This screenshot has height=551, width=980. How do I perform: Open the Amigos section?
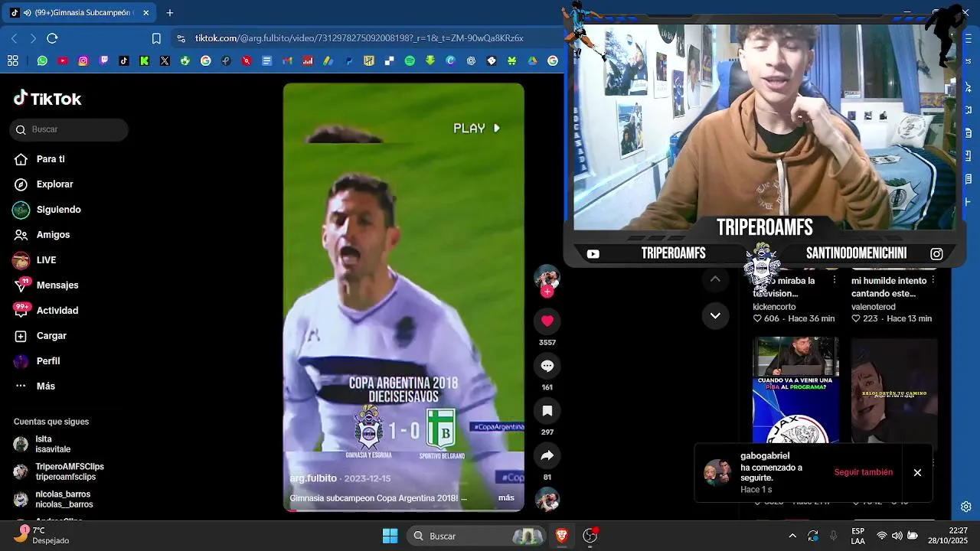click(x=53, y=235)
